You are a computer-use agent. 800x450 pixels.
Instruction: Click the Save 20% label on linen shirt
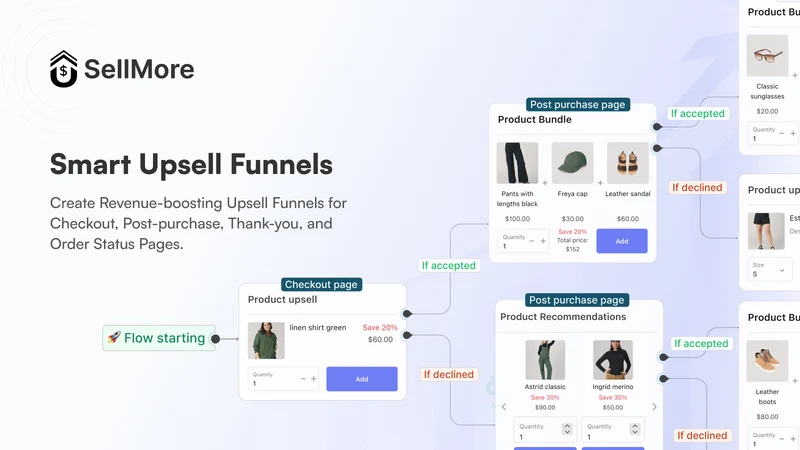(380, 328)
